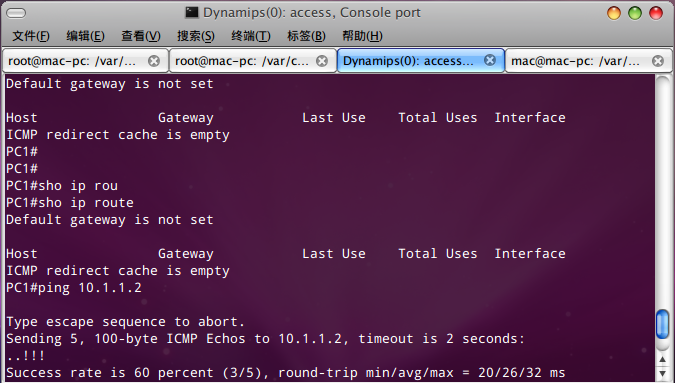Viewport: 675px width, 383px height.
Task: Switch to root@mac-pc: /var/c... tab
Action: [252, 61]
